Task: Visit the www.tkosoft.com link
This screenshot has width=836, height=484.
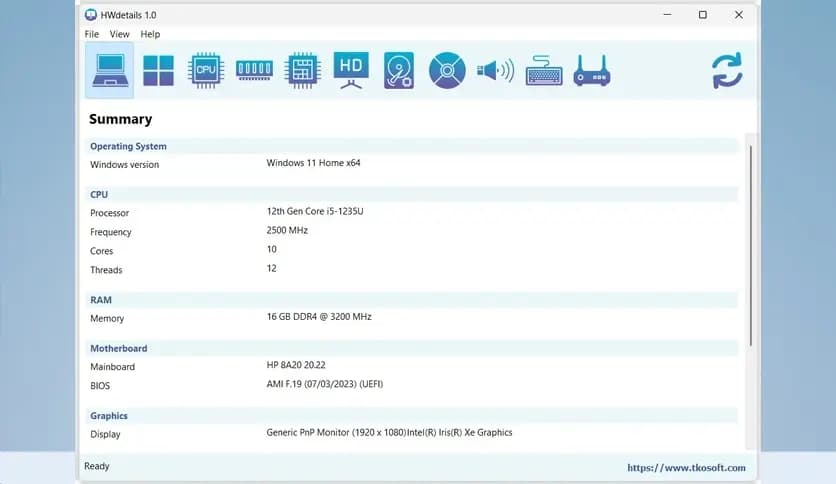Action: pyautogui.click(x=686, y=467)
